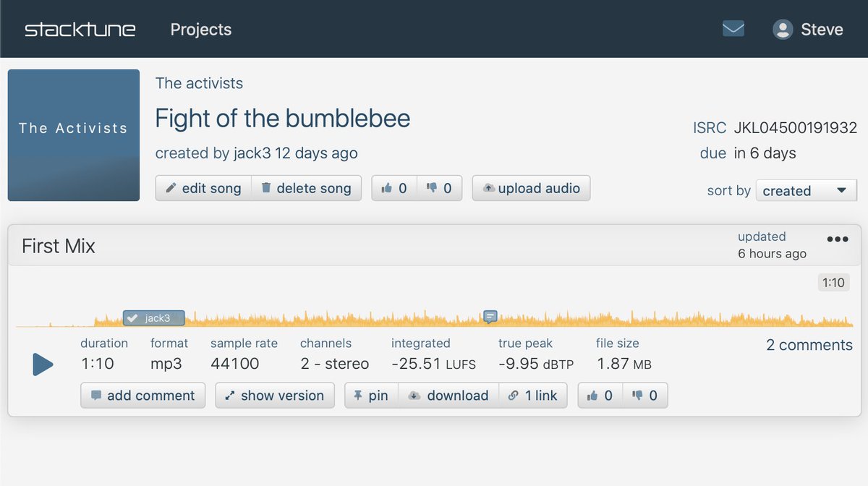The height and width of the screenshot is (486, 868).
Task: Open First Mix three-dots options menu
Action: [837, 239]
